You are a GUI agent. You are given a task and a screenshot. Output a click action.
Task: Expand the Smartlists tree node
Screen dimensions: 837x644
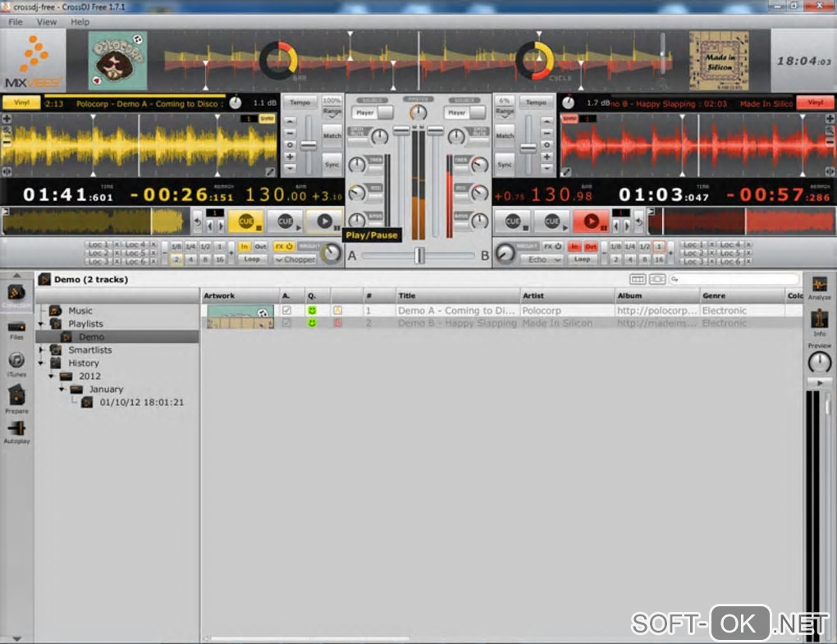(42, 350)
